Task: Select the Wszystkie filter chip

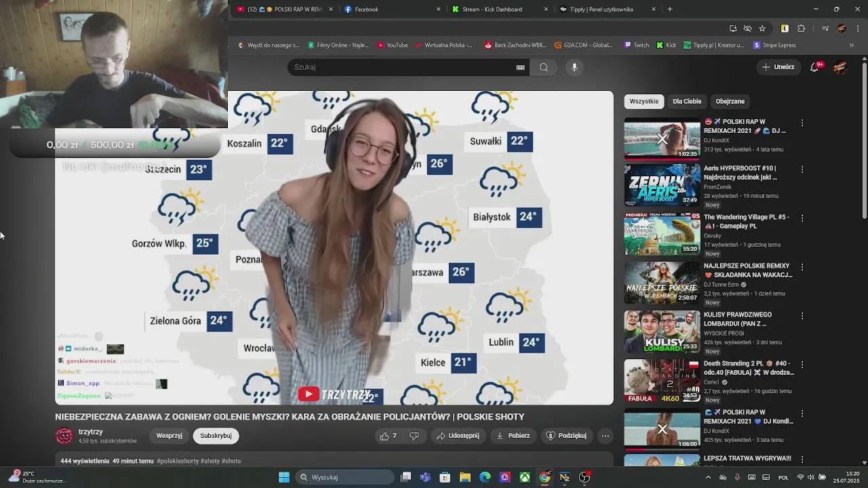Action: point(644,101)
